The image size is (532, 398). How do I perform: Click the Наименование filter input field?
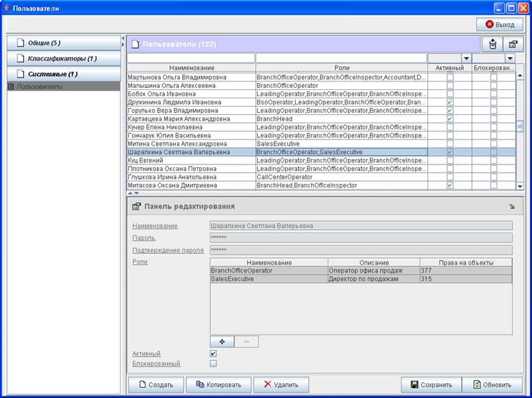[x=190, y=59]
